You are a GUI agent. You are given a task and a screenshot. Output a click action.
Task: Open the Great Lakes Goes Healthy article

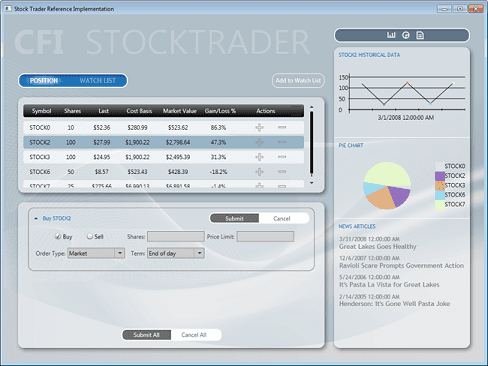pos(378,247)
